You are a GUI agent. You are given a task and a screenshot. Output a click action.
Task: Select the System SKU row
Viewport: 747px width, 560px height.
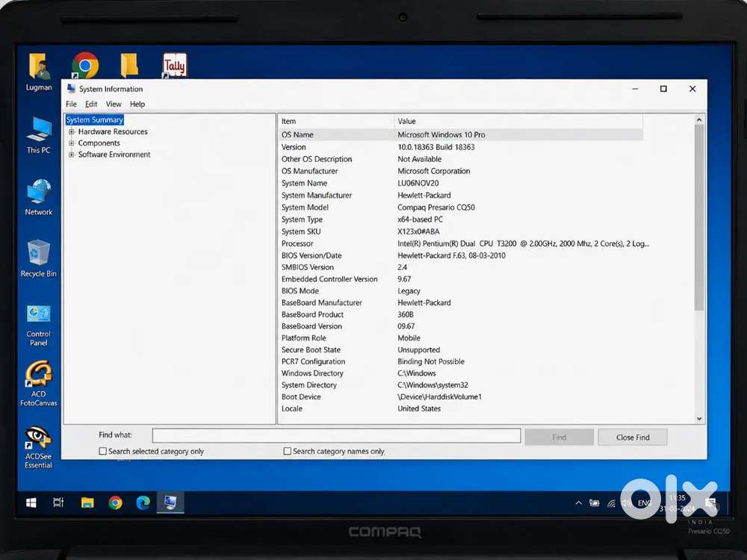click(461, 231)
